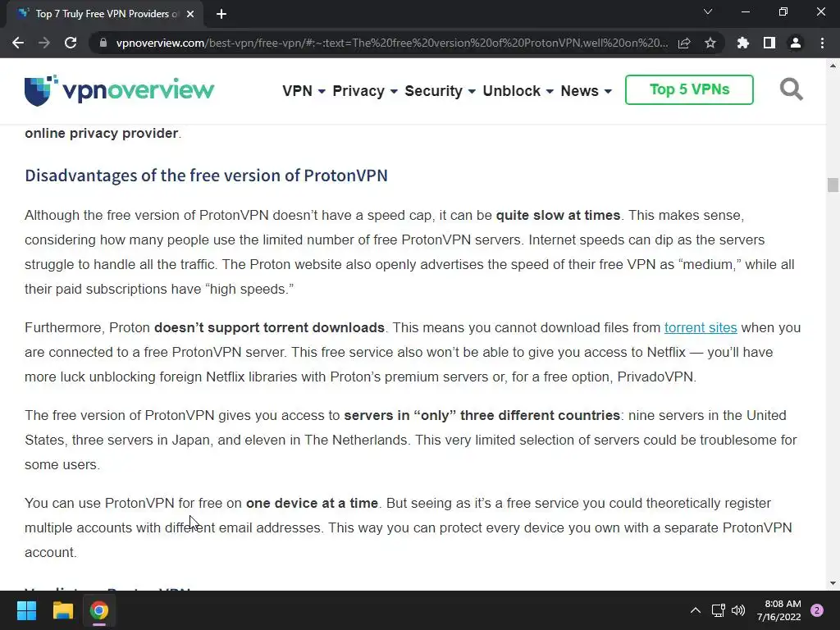This screenshot has height=630, width=840.
Task: Reload the current page
Action: coord(71,43)
